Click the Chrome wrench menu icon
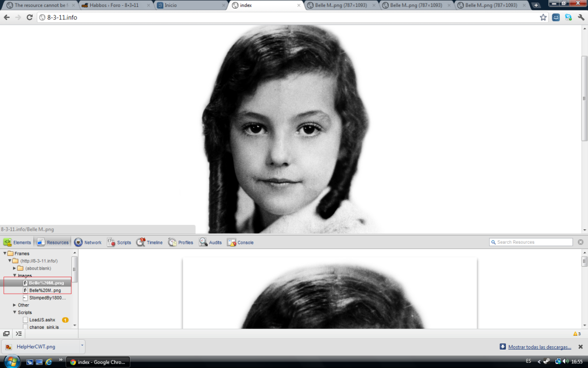The height and width of the screenshot is (368, 588). (x=581, y=17)
